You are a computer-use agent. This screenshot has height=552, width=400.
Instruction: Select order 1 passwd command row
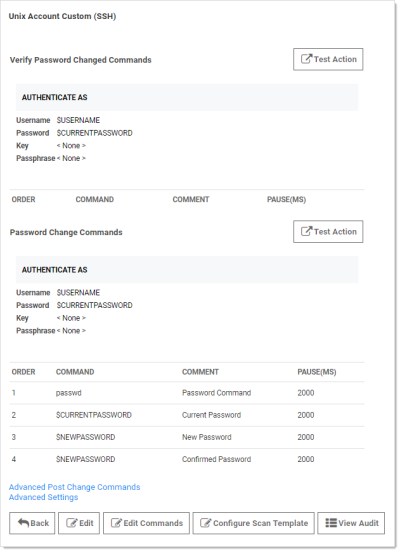[x=187, y=393]
